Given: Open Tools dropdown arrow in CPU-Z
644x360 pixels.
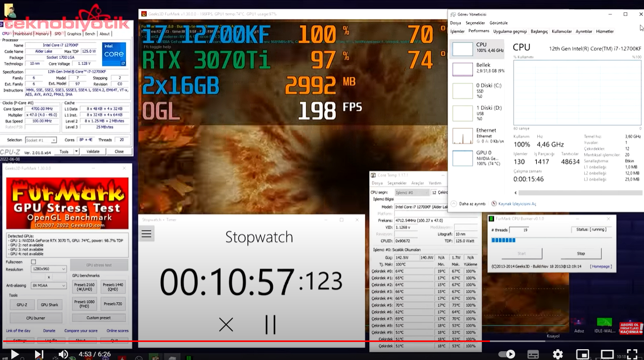Looking at the screenshot, I should tap(76, 151).
